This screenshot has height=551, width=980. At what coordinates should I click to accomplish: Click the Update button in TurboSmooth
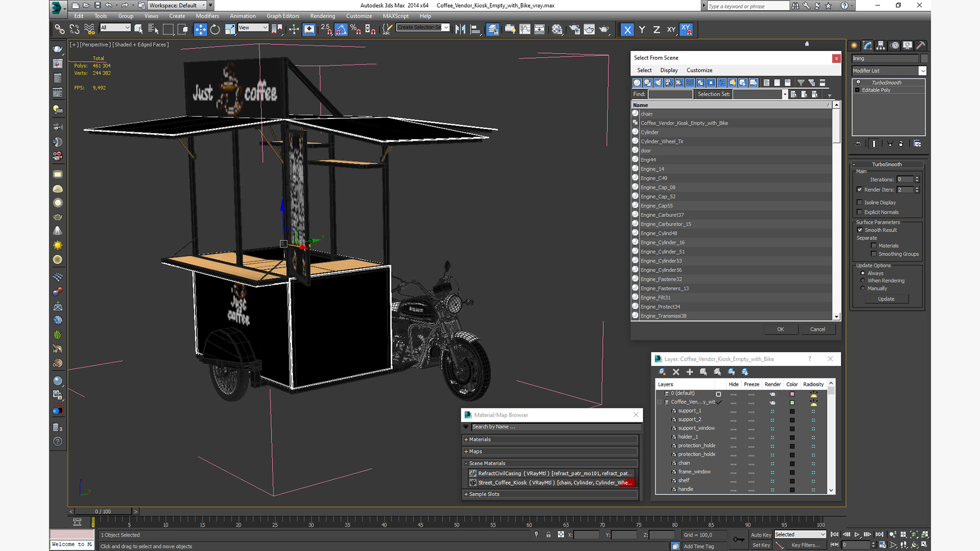pyautogui.click(x=886, y=299)
